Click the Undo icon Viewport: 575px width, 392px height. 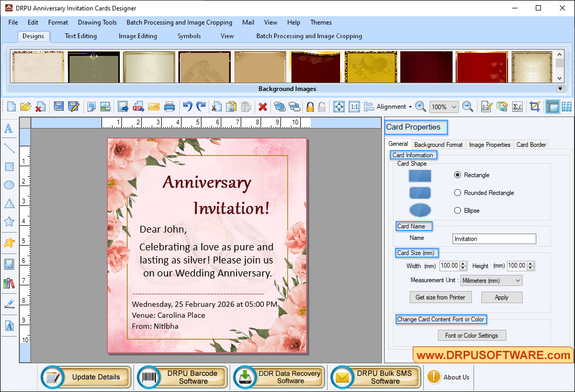click(187, 106)
